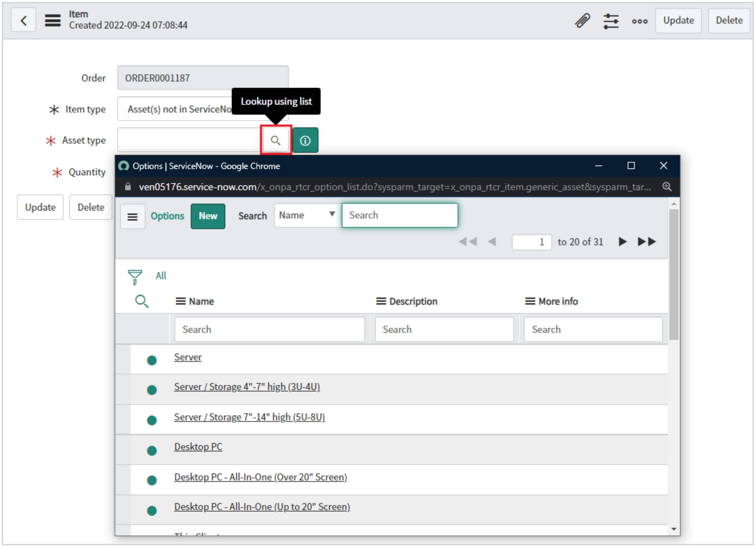Viewport: 756px width, 549px height.
Task: Click green dot beside All-In-One Over 20" row
Action: (152, 481)
